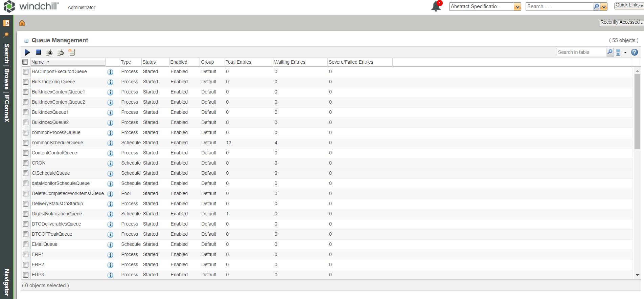Stop selected queues with blue square icon

(39, 52)
